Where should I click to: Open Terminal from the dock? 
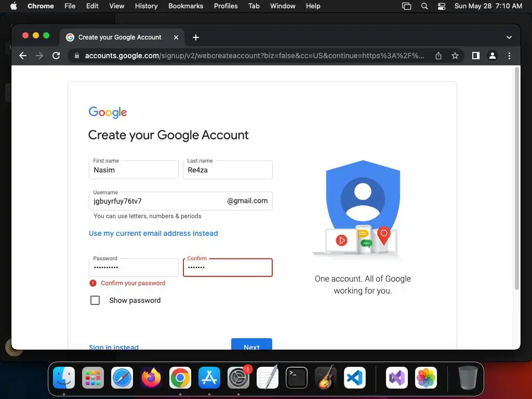coord(297,378)
